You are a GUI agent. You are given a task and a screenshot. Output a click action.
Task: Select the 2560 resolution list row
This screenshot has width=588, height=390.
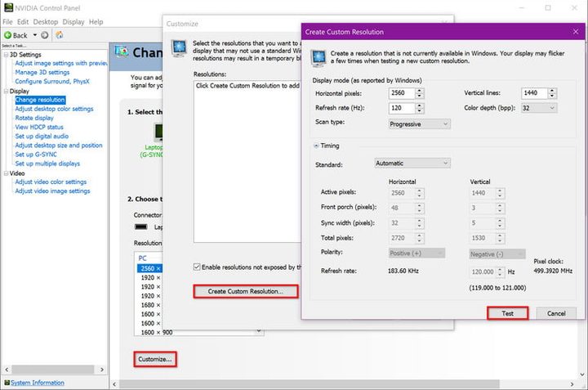[x=150, y=268]
